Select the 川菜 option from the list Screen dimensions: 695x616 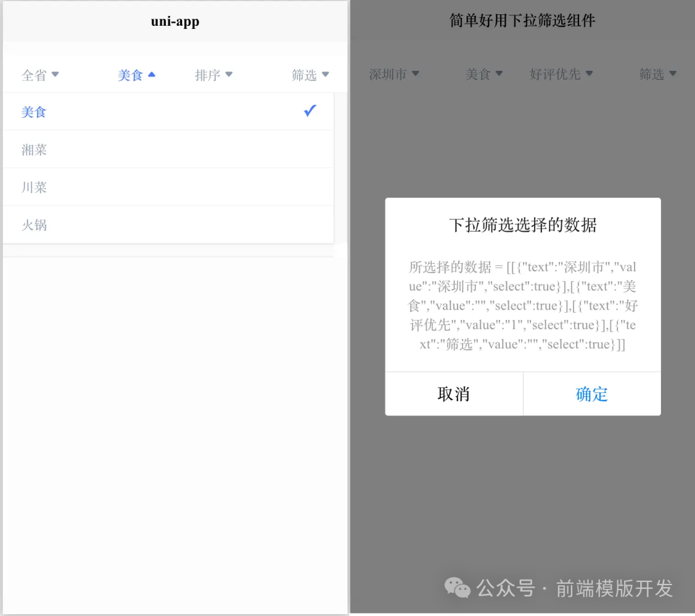33,187
